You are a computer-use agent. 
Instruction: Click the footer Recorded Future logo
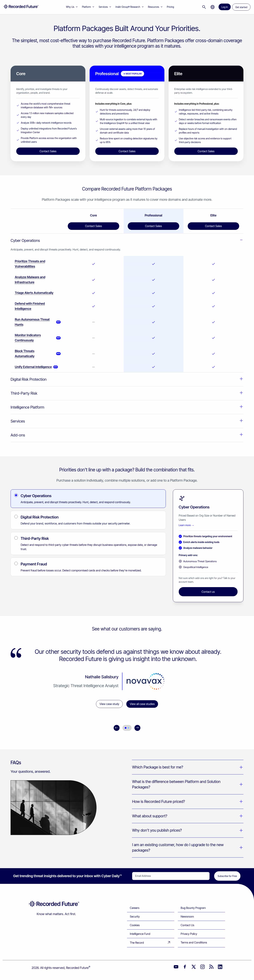point(54,904)
